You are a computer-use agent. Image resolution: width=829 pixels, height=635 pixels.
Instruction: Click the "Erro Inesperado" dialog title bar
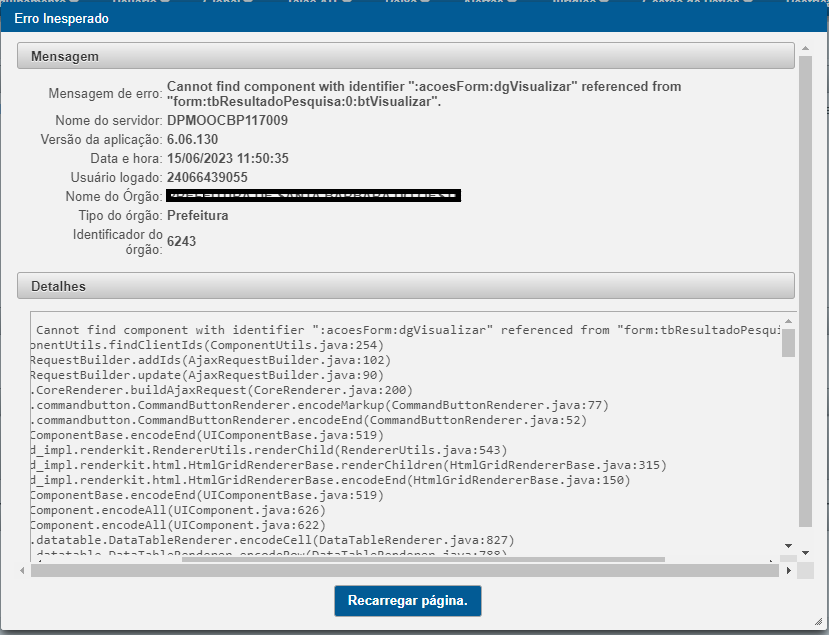pyautogui.click(x=414, y=19)
